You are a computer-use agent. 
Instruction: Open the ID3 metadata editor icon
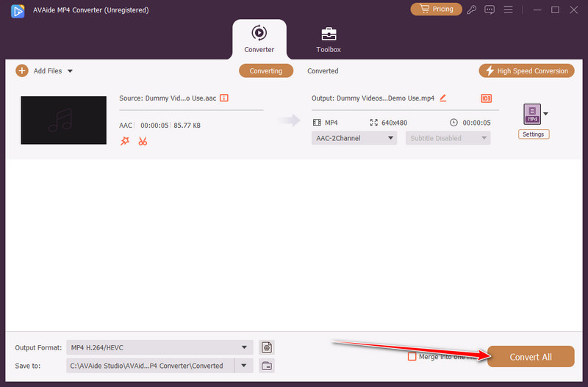(486, 98)
